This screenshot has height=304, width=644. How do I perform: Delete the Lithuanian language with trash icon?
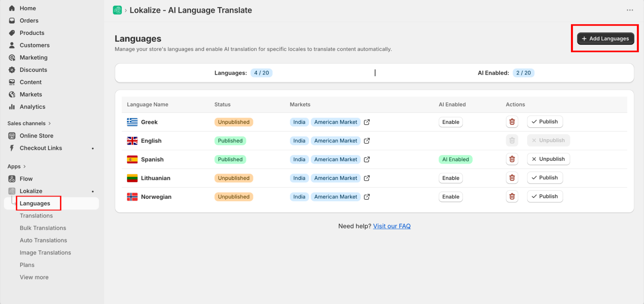[512, 178]
